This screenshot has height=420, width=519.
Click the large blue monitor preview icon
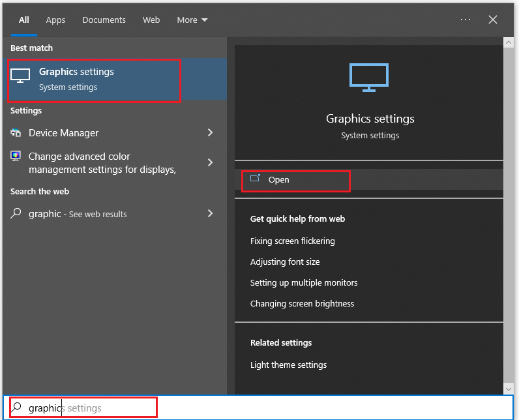(369, 78)
